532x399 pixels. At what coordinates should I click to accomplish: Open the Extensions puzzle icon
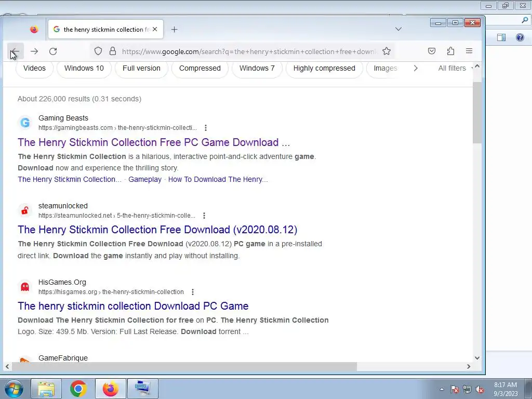450,51
